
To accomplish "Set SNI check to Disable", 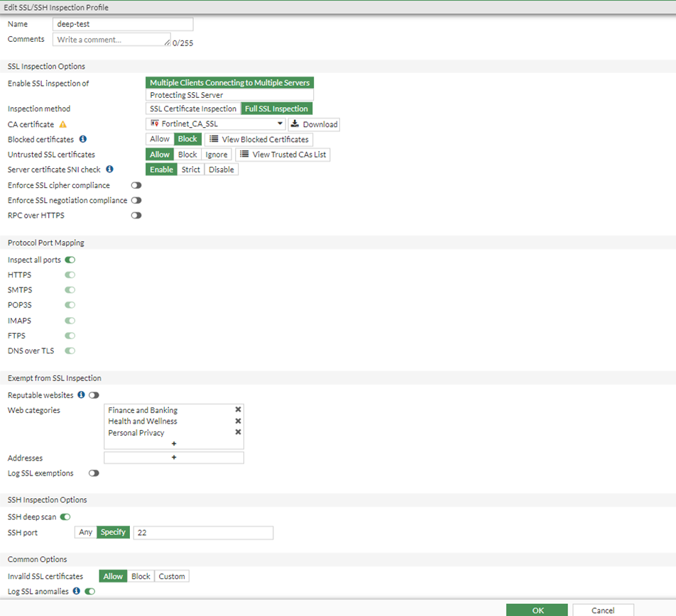I will (221, 170).
